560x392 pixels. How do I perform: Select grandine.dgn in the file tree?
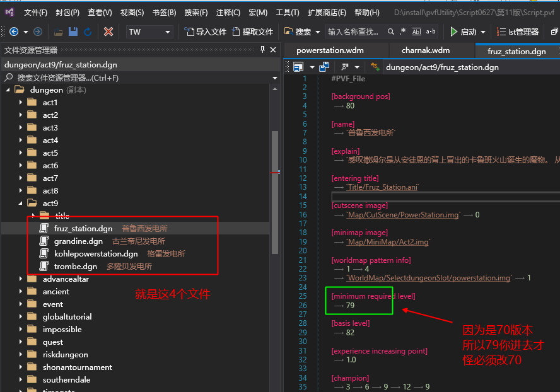click(78, 241)
